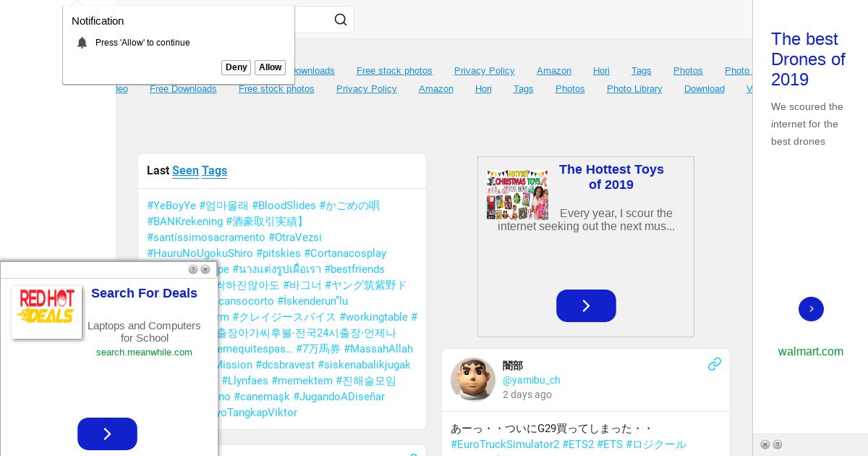
Task: Open Free stock photos link in second row
Action: [x=276, y=88]
